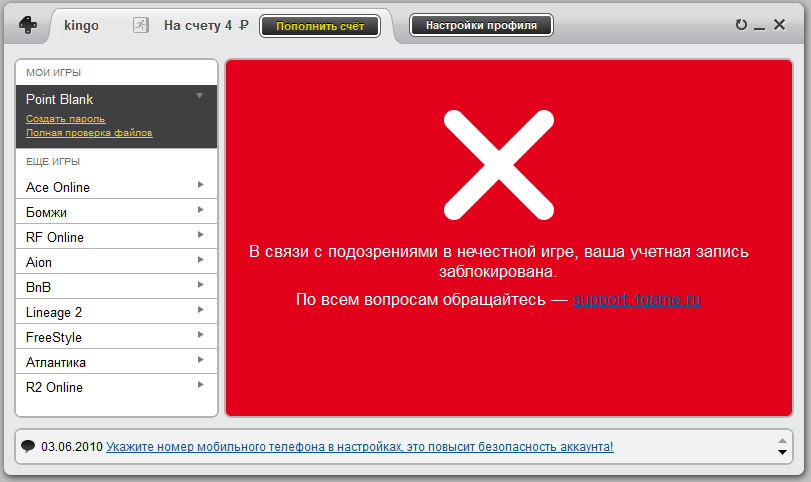This screenshot has width=811, height=482.
Task: Select Aion game
Action: click(x=116, y=262)
